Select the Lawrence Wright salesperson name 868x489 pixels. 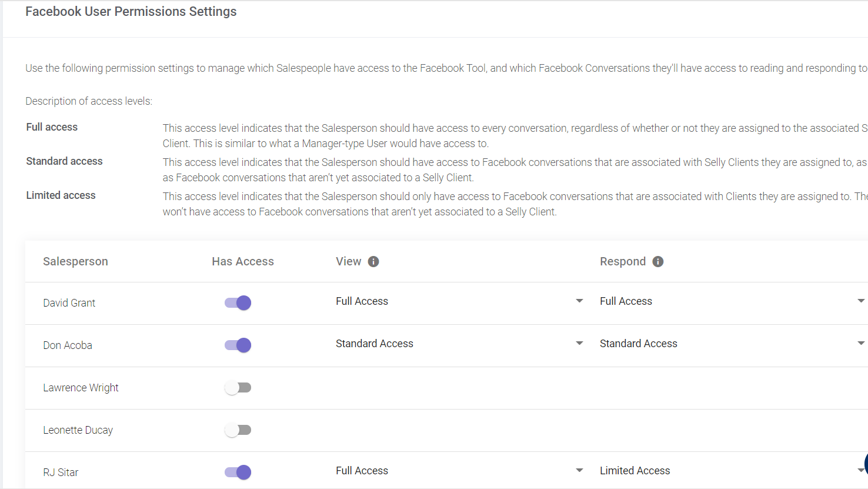coord(81,388)
